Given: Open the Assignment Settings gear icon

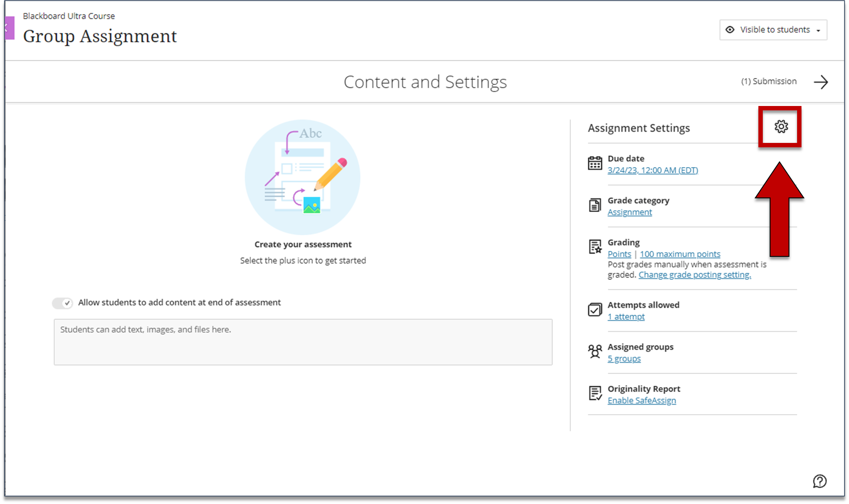Looking at the screenshot, I should (x=780, y=127).
